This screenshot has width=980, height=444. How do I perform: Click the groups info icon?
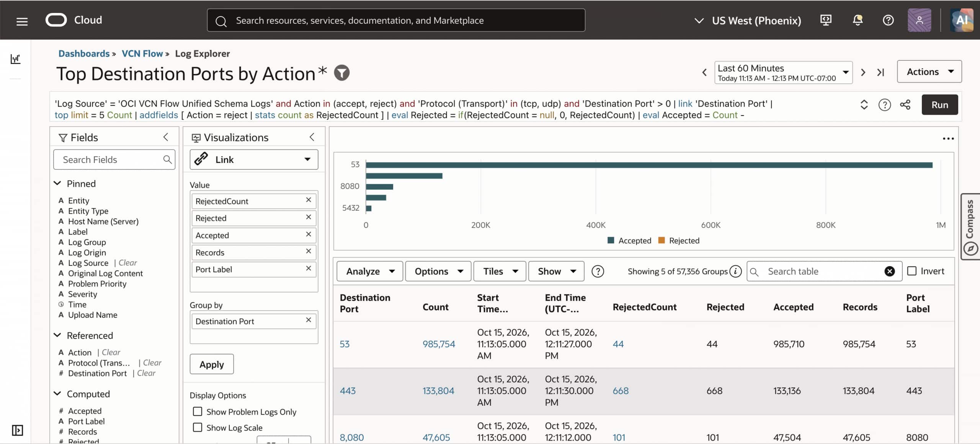[x=735, y=271]
